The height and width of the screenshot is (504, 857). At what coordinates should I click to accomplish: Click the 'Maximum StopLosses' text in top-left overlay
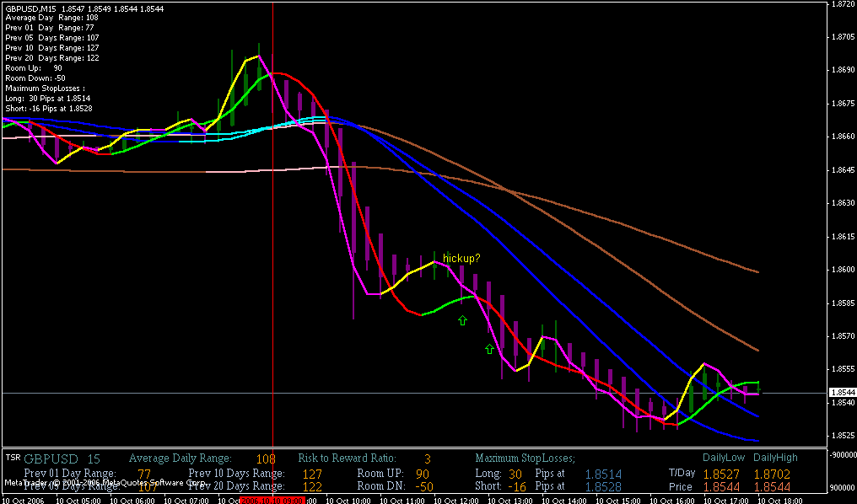(44, 88)
